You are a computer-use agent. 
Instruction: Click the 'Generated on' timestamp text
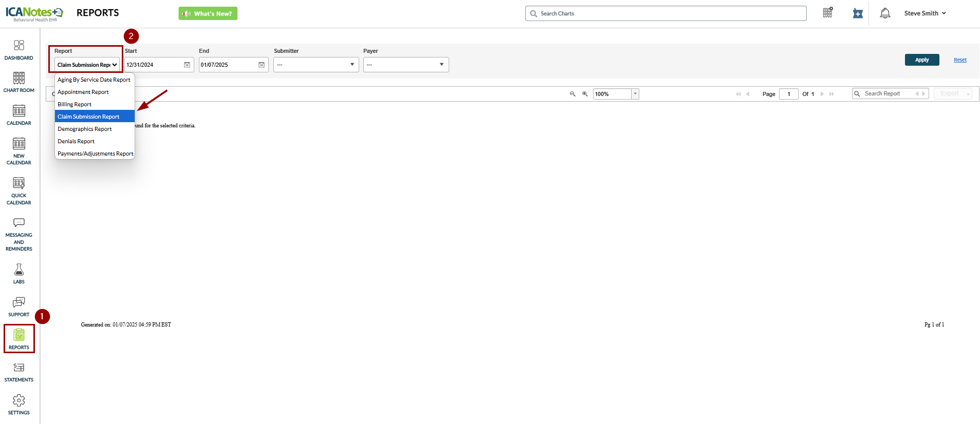[x=126, y=324]
